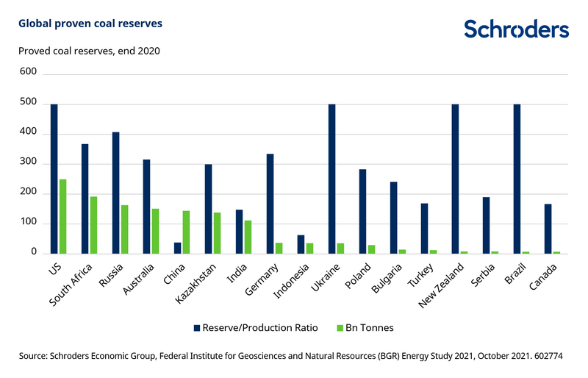Screen dimensions: 588x378
Task: Click the 600 value on y-axis
Action: click(x=27, y=74)
